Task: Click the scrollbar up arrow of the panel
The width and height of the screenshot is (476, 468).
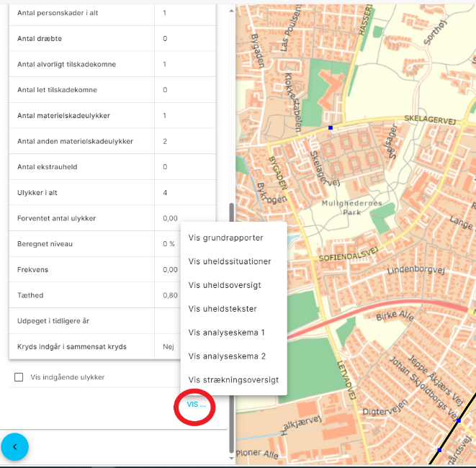Action: [231, 11]
